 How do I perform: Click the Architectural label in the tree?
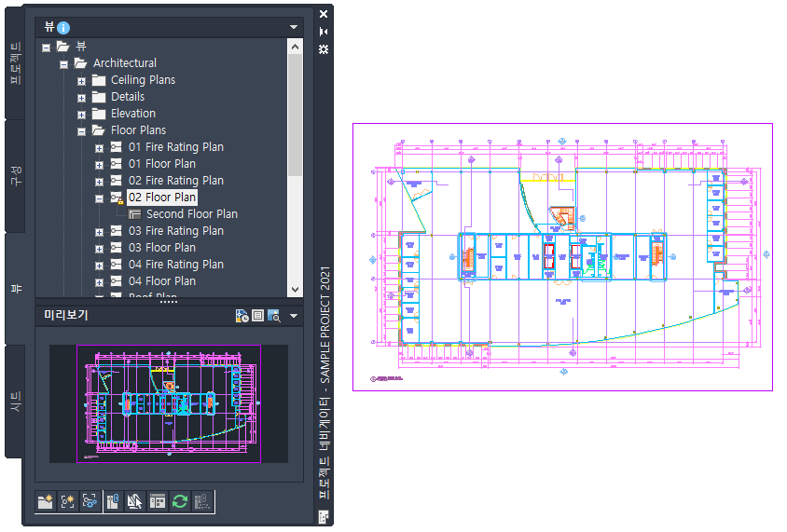[124, 63]
